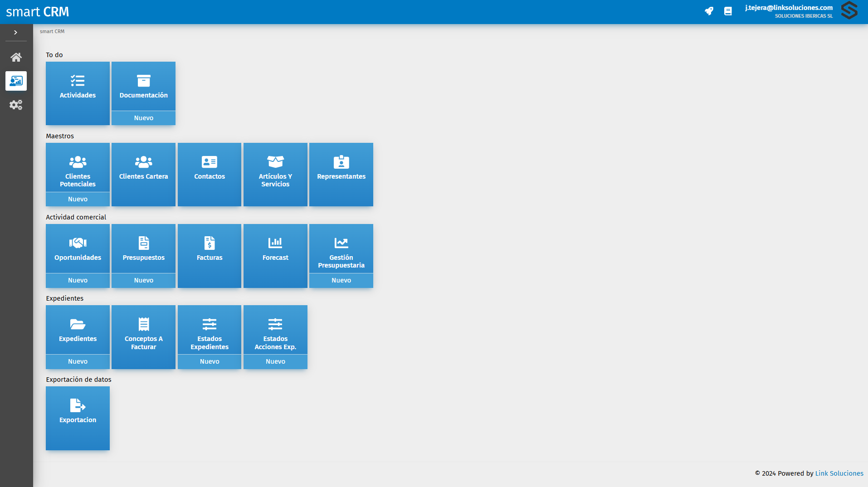Viewport: 868px width, 487px height.
Task: Follow the Link Soluciones footer link
Action: pyautogui.click(x=839, y=473)
